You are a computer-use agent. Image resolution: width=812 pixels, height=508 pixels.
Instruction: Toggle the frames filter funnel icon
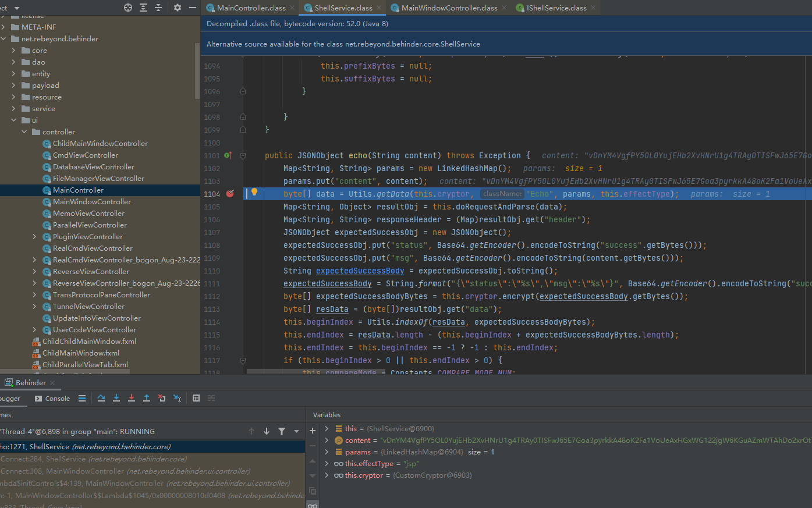282,431
